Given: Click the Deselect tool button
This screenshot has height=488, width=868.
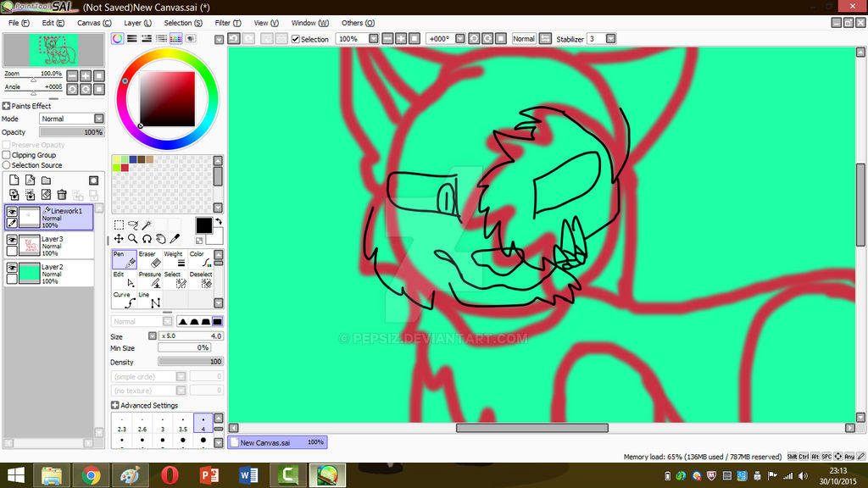Looking at the screenshot, I should pos(202,278).
